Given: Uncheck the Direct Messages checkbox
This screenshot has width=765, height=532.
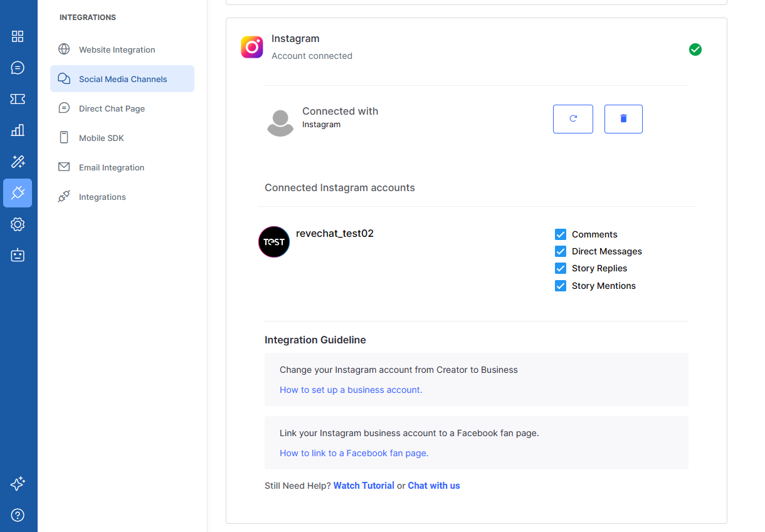Looking at the screenshot, I should click(561, 251).
